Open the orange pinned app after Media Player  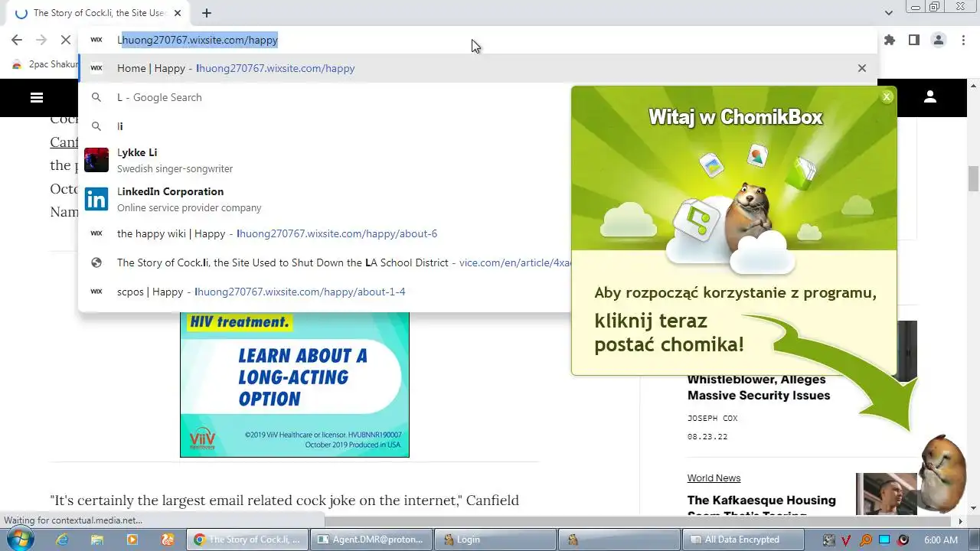tap(168, 540)
